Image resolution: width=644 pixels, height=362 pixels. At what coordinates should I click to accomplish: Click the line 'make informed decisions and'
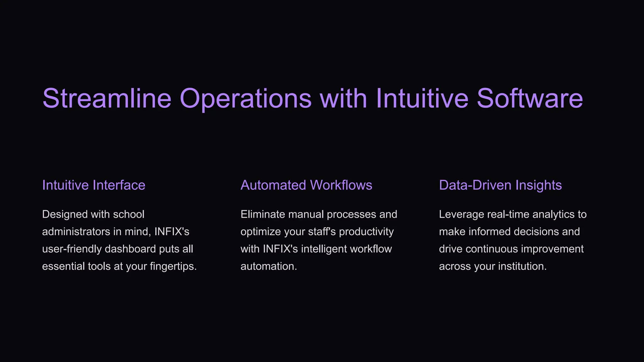point(509,232)
